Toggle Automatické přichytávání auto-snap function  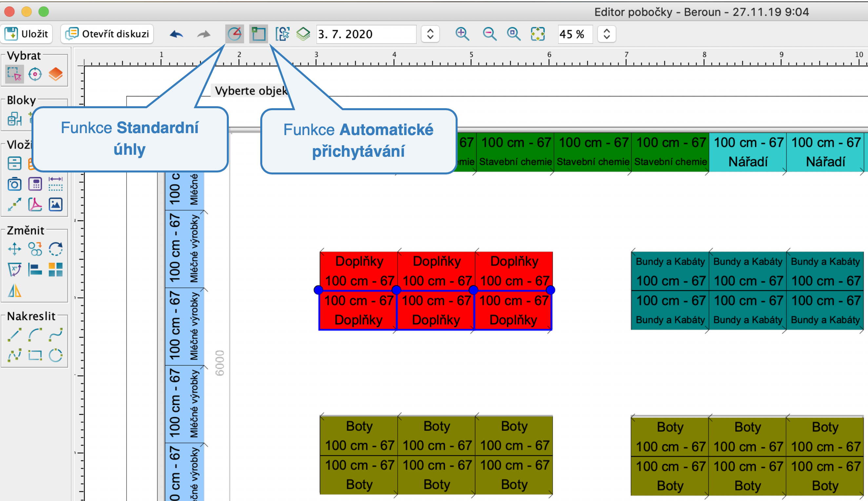pos(259,34)
